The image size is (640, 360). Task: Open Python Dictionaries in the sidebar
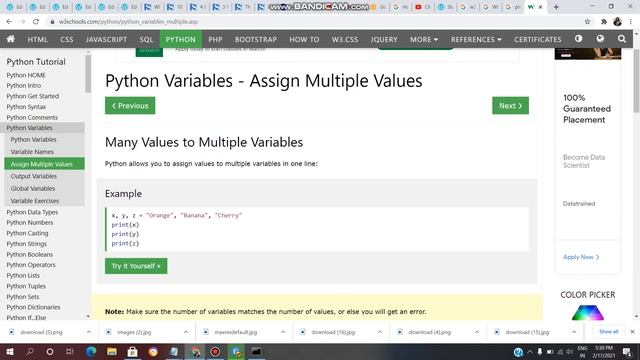click(x=33, y=307)
